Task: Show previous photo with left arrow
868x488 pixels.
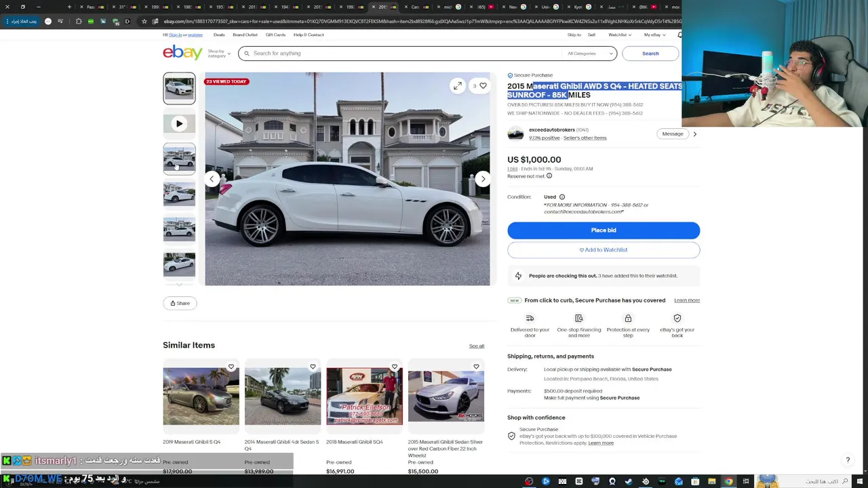Action: point(212,179)
